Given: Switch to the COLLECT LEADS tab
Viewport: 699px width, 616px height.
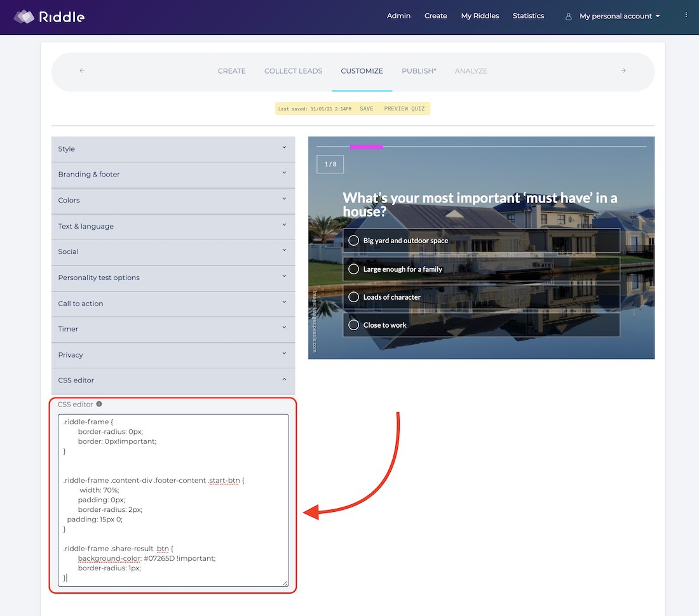Looking at the screenshot, I should (x=294, y=71).
